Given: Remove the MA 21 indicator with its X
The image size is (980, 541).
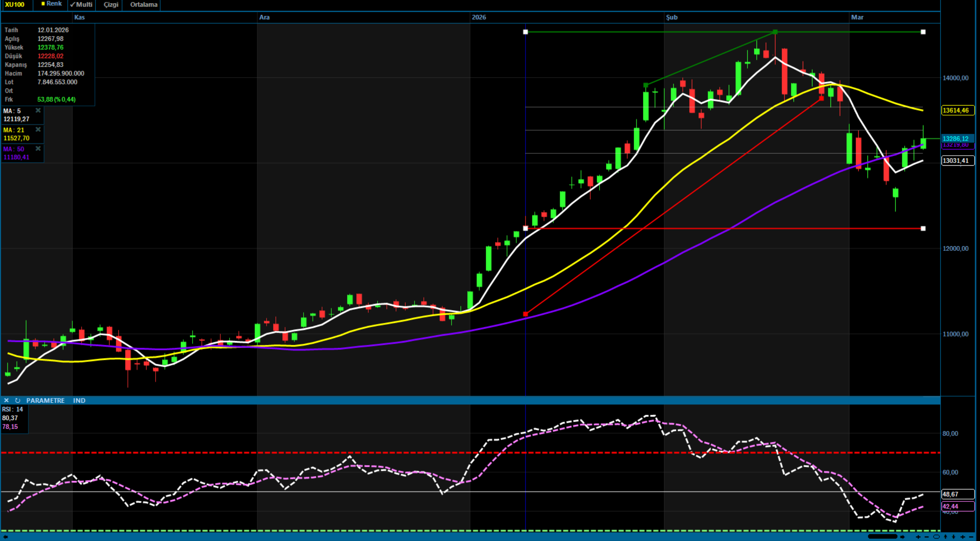Looking at the screenshot, I should click(x=38, y=129).
